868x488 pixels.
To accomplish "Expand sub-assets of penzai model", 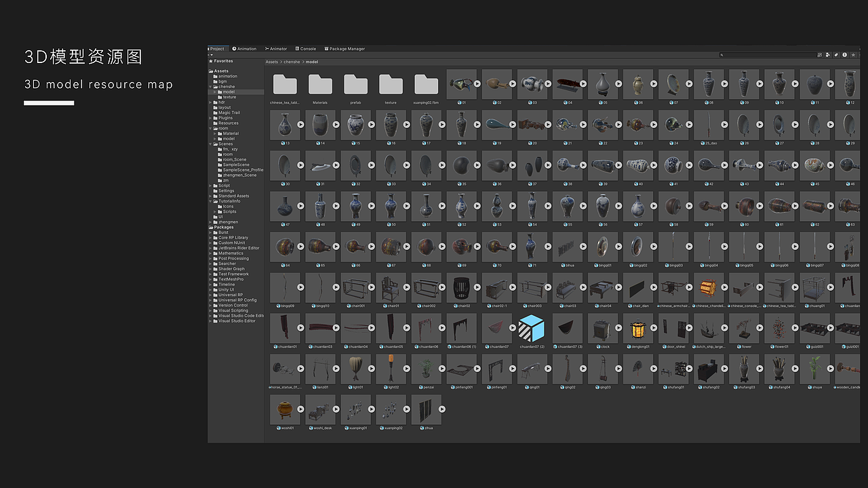I will (x=442, y=369).
